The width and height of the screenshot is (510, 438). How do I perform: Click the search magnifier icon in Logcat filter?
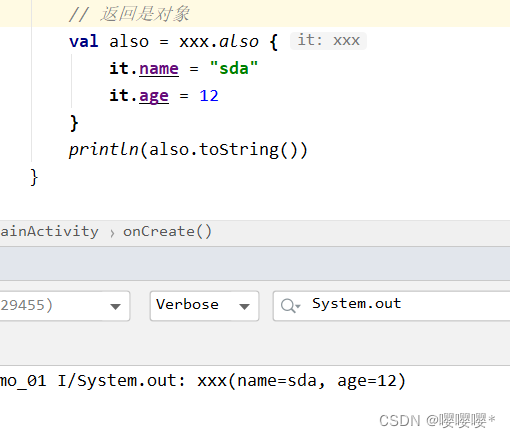coord(290,306)
